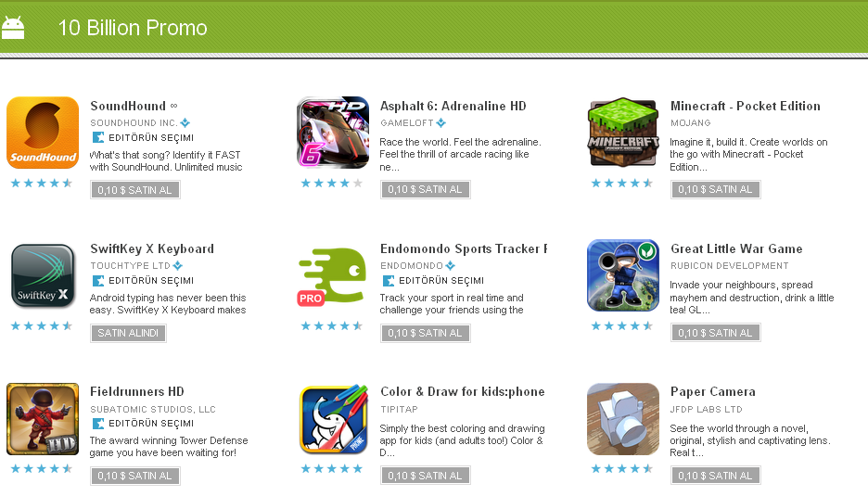Open the Fieldrunners HD title link

pos(136,391)
